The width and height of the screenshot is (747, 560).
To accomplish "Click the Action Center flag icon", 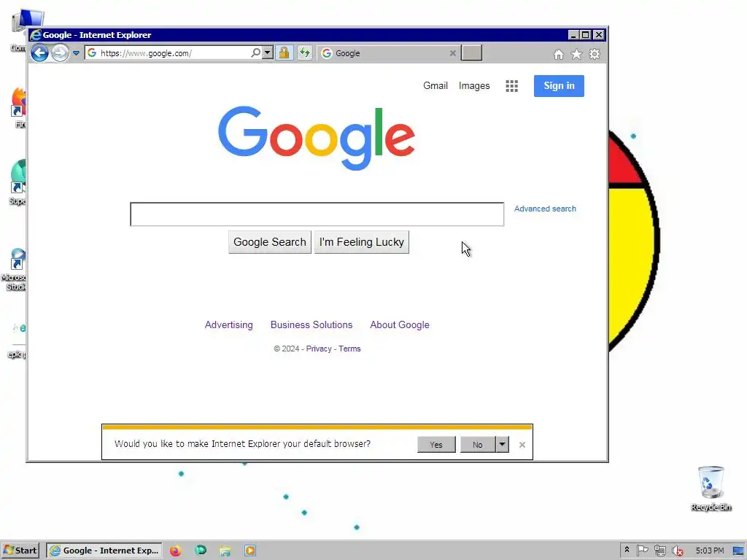I will tap(642, 551).
